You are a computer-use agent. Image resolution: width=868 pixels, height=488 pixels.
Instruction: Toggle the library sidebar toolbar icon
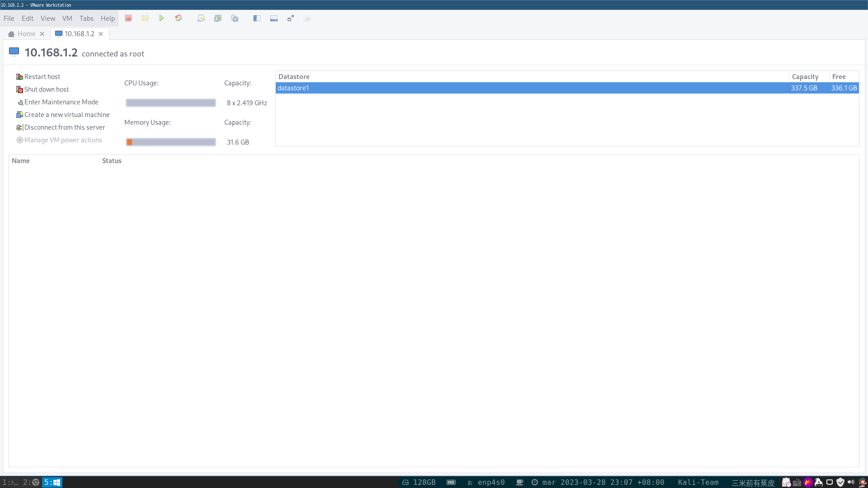pos(257,19)
